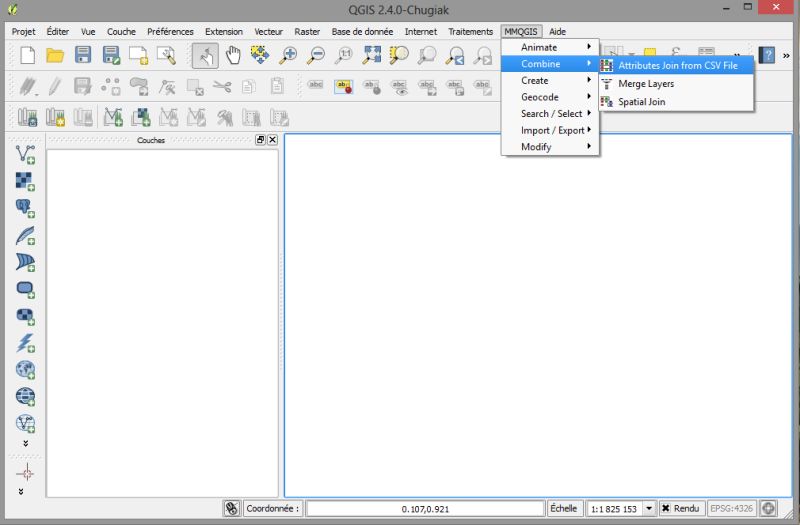Select the Zoom Out magnifier tool
Image resolution: width=800 pixels, height=525 pixels.
(316, 55)
